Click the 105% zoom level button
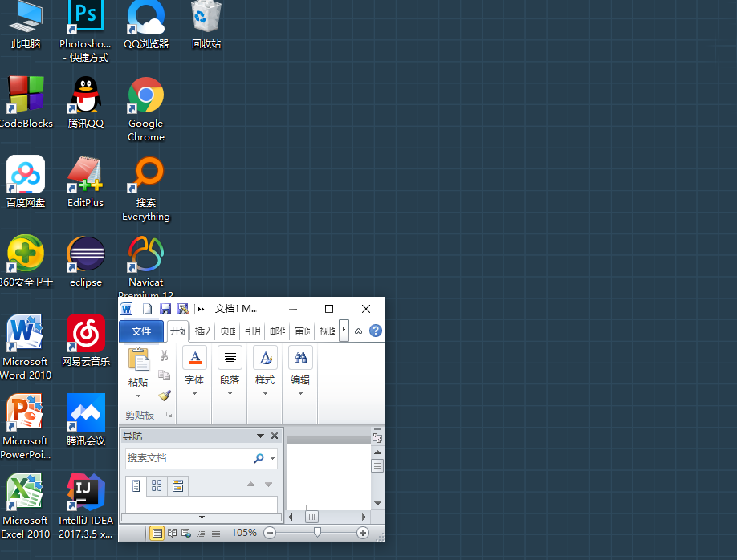 244,533
